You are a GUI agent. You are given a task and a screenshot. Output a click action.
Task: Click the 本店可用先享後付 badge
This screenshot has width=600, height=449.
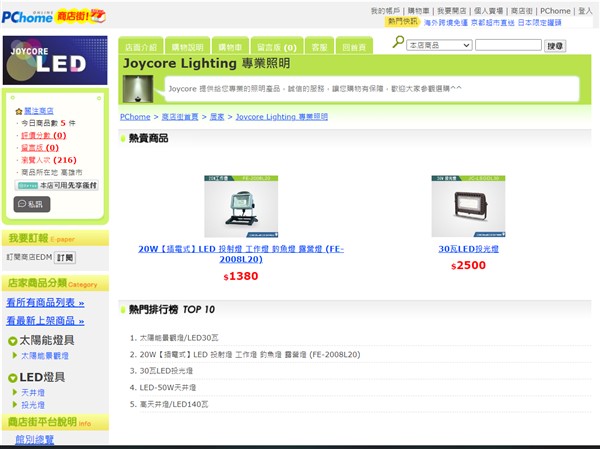(57, 185)
